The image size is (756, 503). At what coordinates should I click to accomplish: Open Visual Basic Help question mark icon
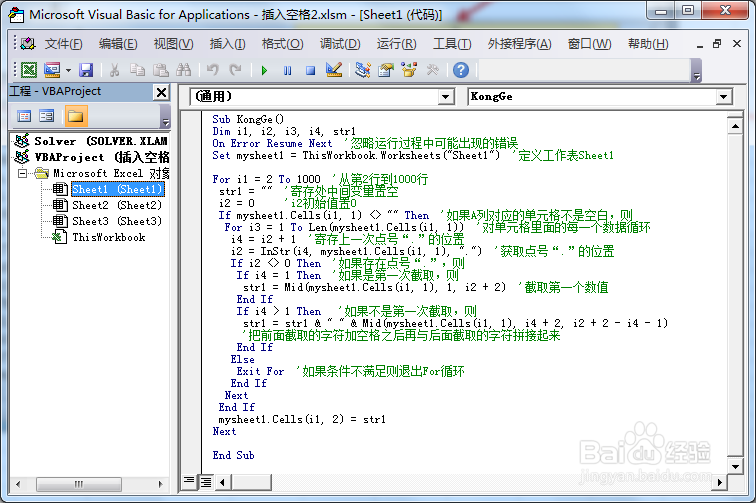coord(461,70)
